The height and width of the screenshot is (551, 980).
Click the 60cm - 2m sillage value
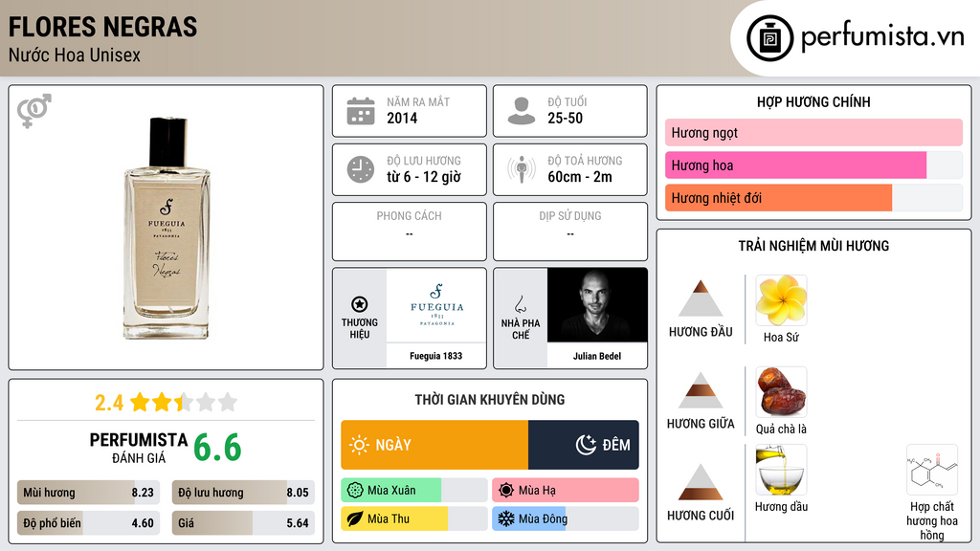580,177
